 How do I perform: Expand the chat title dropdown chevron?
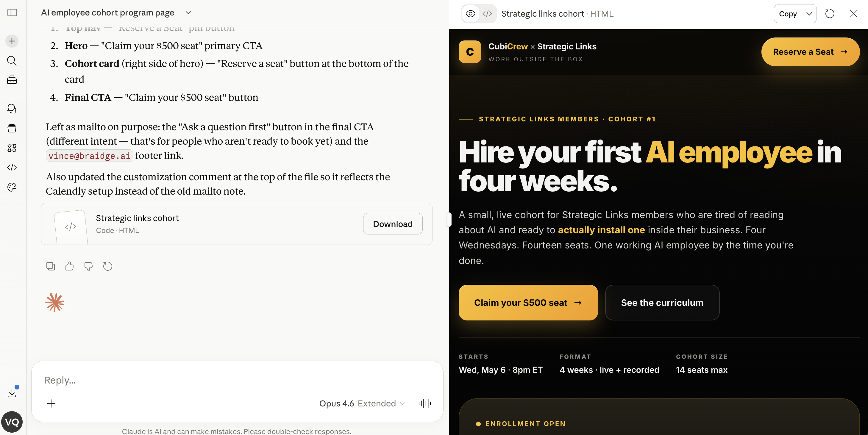tap(188, 12)
